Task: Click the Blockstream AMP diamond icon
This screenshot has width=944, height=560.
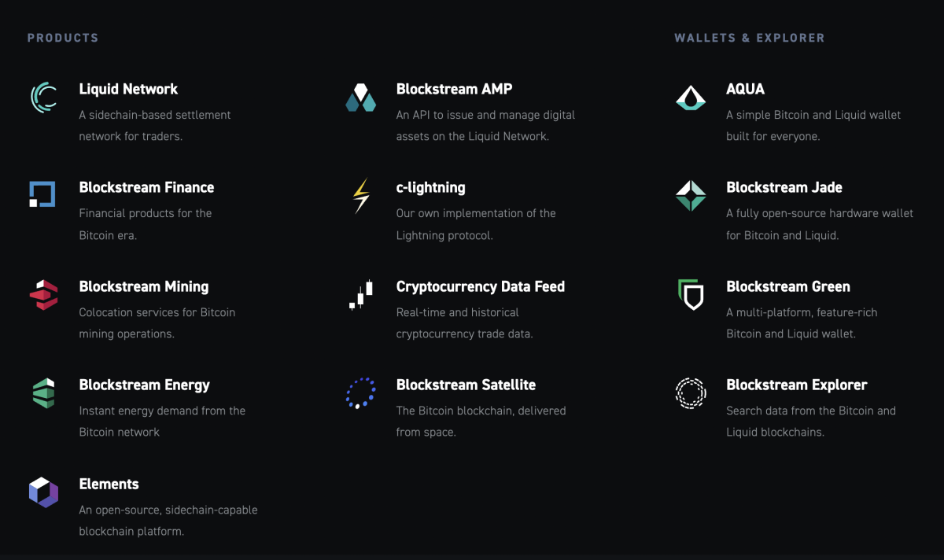Action: [360, 98]
